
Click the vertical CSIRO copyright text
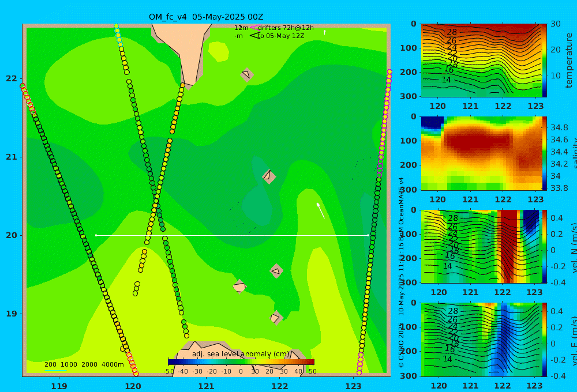tap(401, 272)
